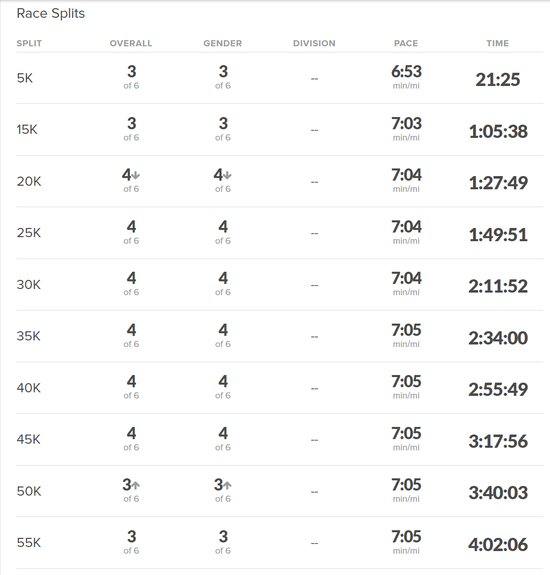Click the down arrow beside 20K overall rank
Image resolution: width=550 pixels, height=575 pixels.
pyautogui.click(x=136, y=175)
